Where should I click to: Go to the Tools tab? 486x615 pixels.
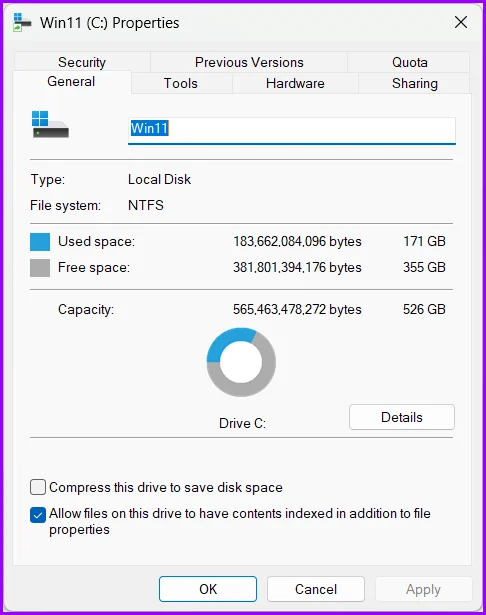coord(181,83)
